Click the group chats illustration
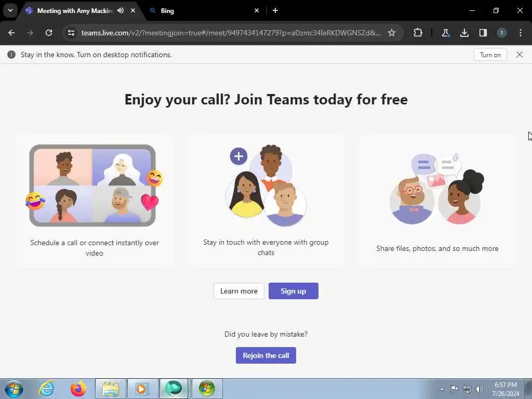 (266, 185)
